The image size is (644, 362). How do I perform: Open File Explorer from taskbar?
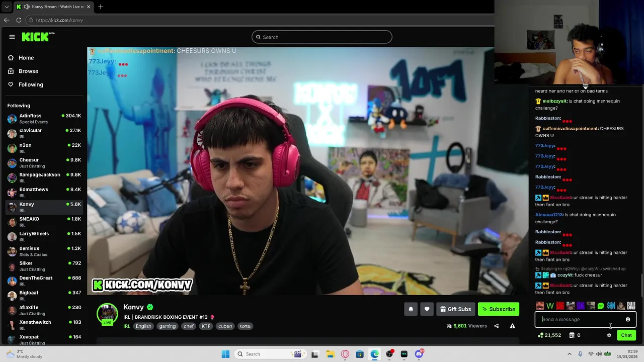pos(330,354)
